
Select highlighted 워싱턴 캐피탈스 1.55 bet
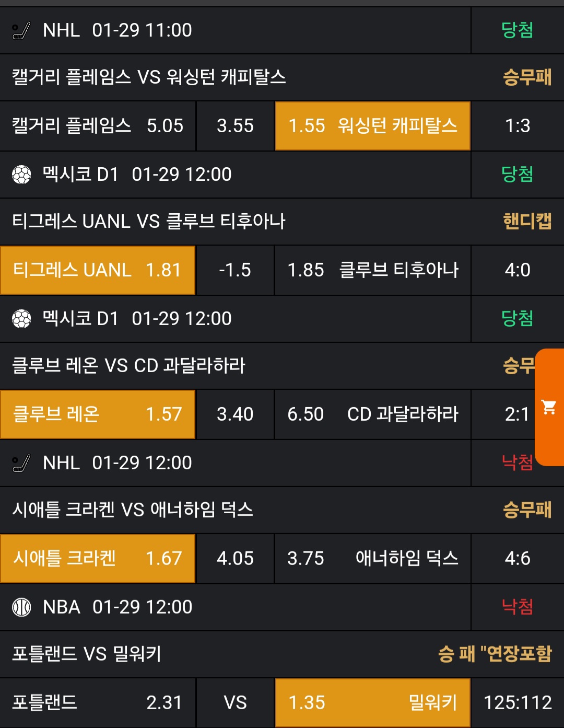point(372,126)
